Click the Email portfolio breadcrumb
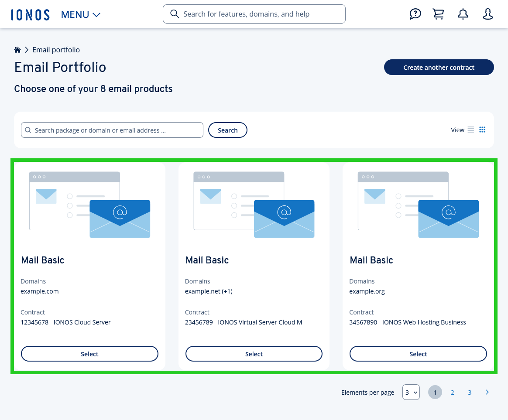 click(x=56, y=50)
